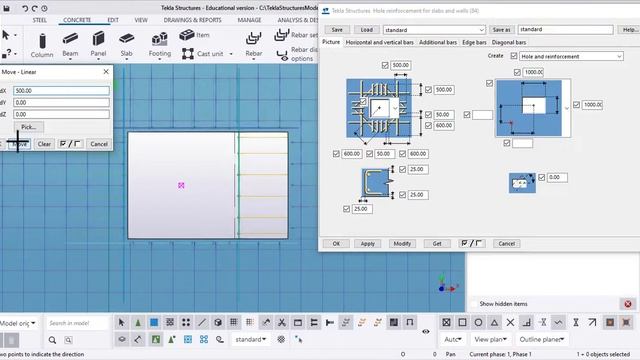Open the Cast unit dropdown arrow
The image size is (640, 360).
[231, 53]
